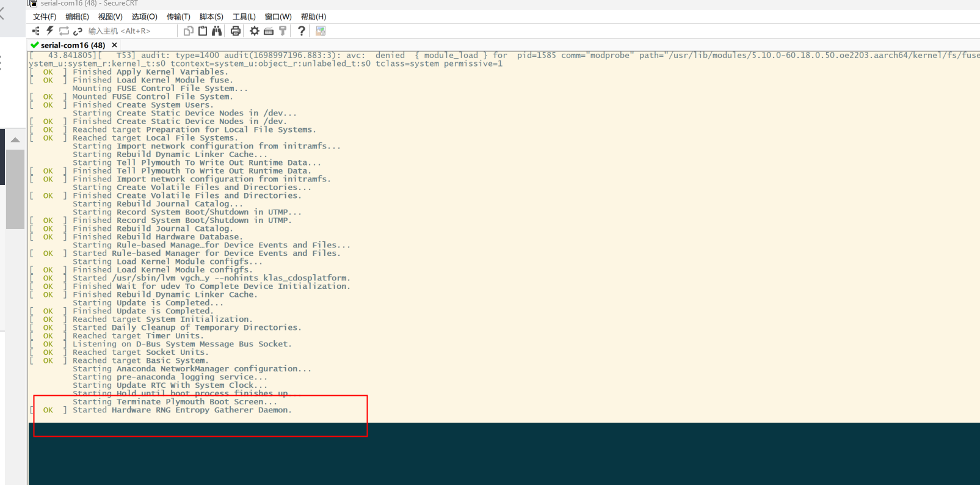Open session options gear icon
980x485 pixels.
coord(255,31)
